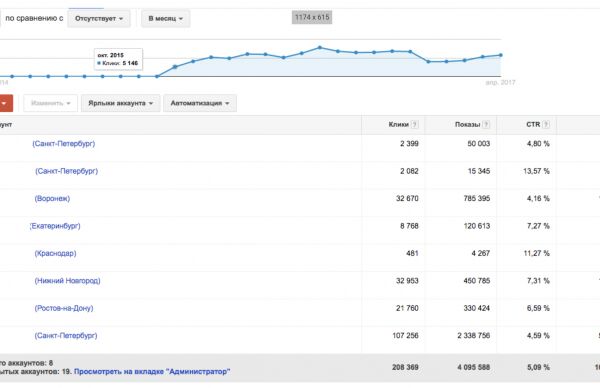Sort by the CTR column header
Screen dimensions: 600x388
[533, 124]
